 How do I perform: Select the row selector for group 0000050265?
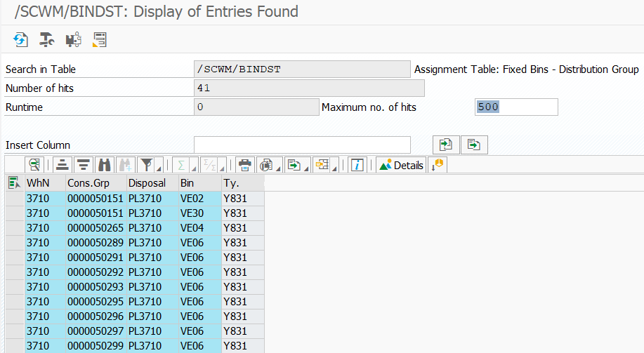(15, 228)
